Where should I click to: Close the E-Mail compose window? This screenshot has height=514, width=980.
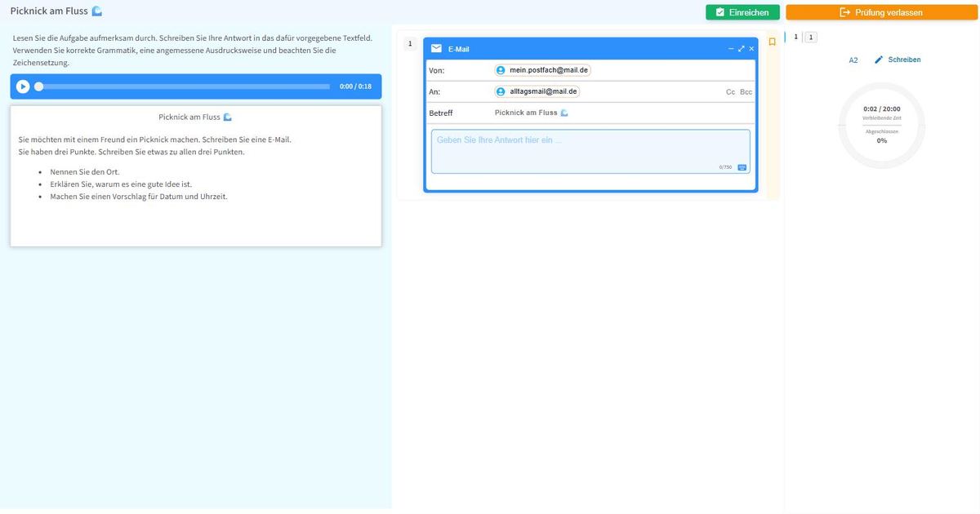coord(751,49)
